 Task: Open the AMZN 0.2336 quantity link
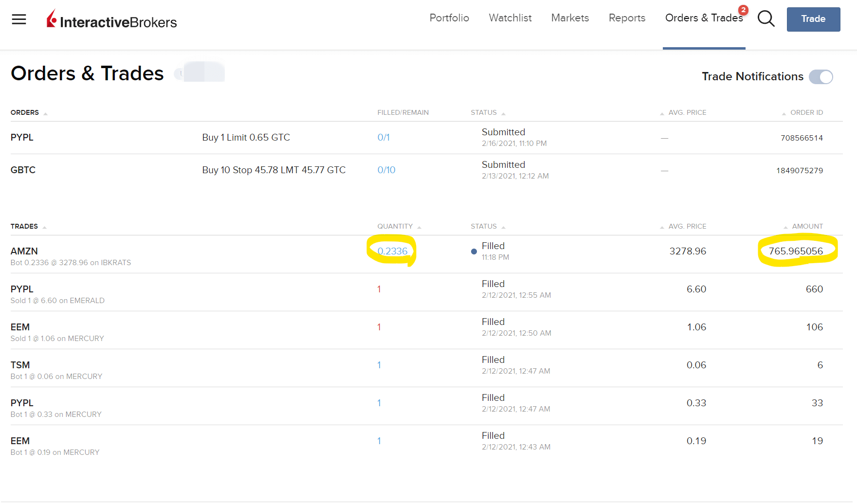tap(392, 251)
